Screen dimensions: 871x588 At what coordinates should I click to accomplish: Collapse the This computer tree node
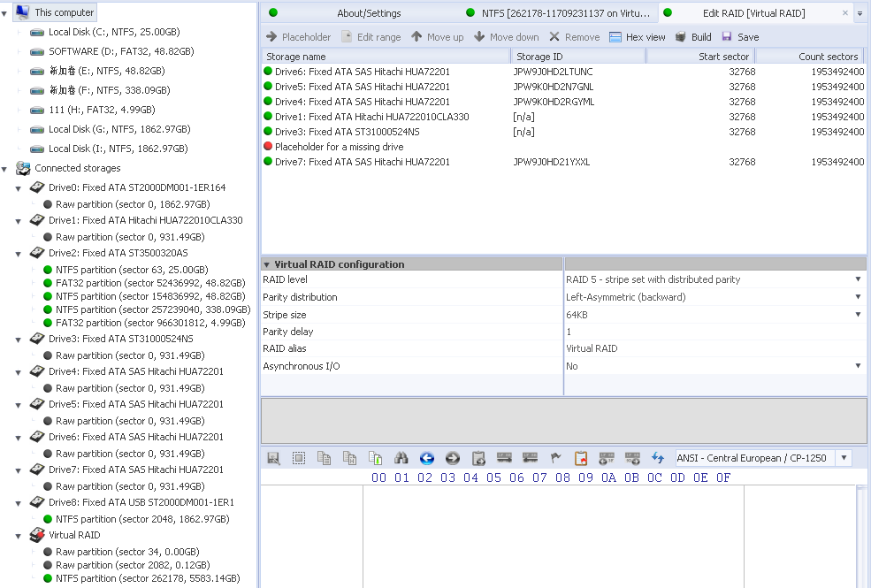click(4, 12)
